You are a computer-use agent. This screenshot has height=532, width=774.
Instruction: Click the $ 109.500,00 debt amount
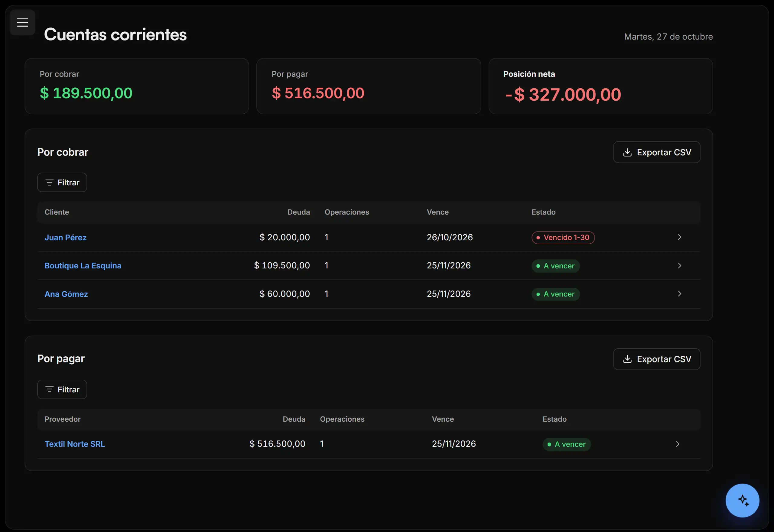point(282,265)
